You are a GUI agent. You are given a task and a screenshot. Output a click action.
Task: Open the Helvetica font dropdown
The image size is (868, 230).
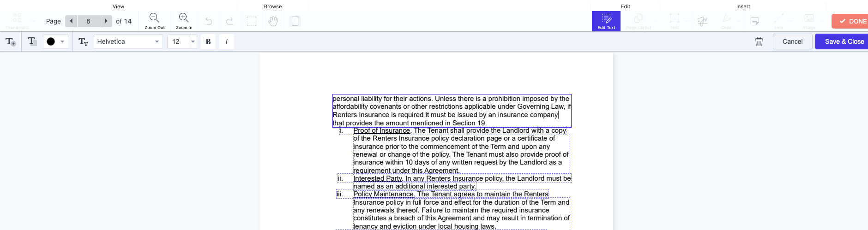coord(128,41)
